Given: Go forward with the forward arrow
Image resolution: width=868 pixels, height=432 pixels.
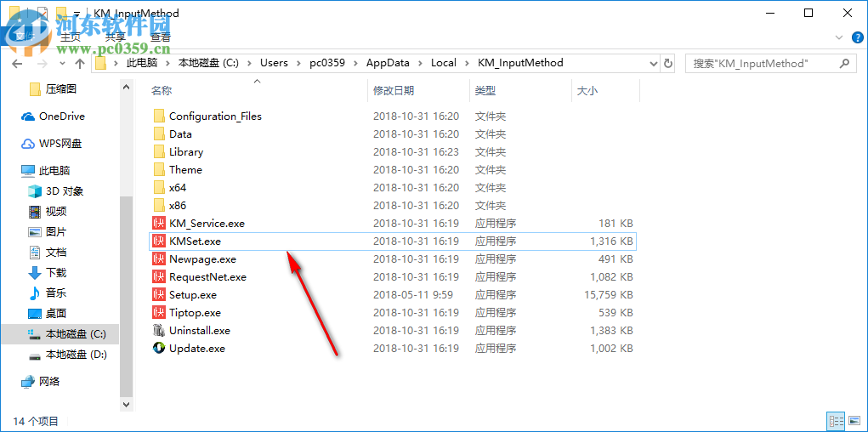Looking at the screenshot, I should (42, 63).
